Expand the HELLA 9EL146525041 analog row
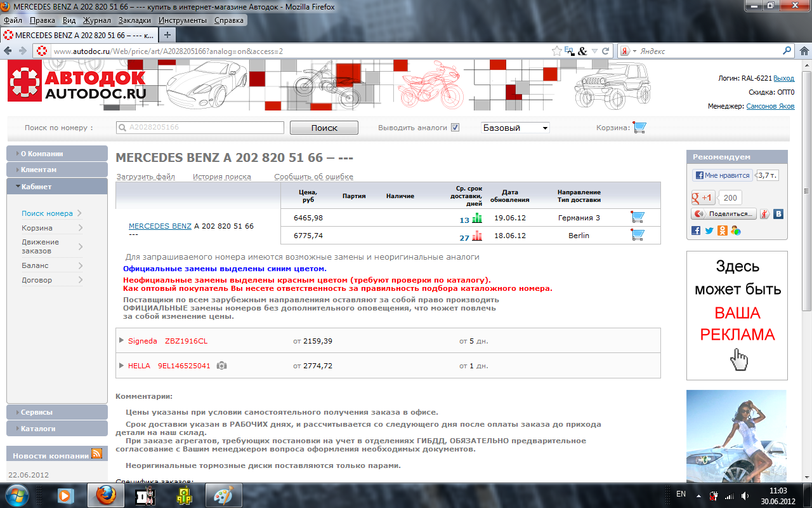 click(122, 365)
